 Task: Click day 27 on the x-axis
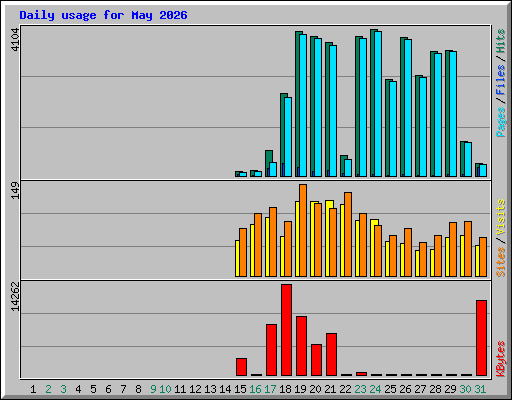coord(420,389)
